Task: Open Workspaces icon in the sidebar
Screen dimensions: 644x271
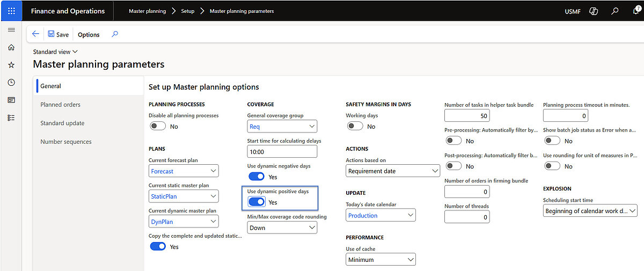Action: [11, 100]
